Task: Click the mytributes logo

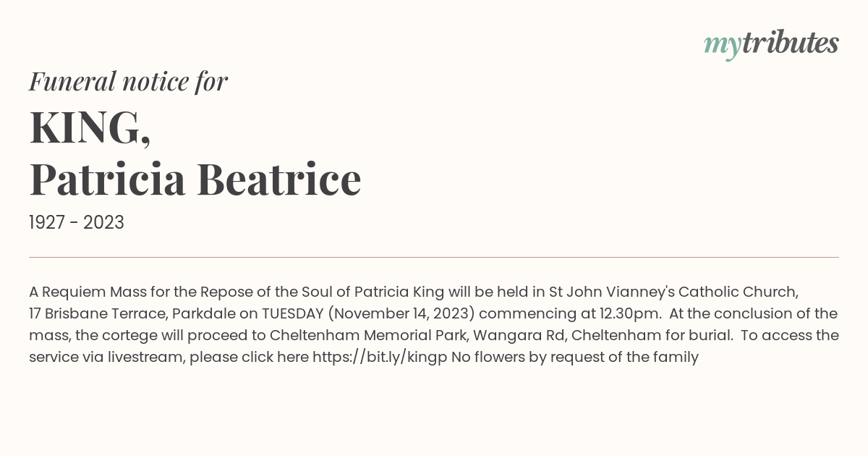Action: point(771,44)
